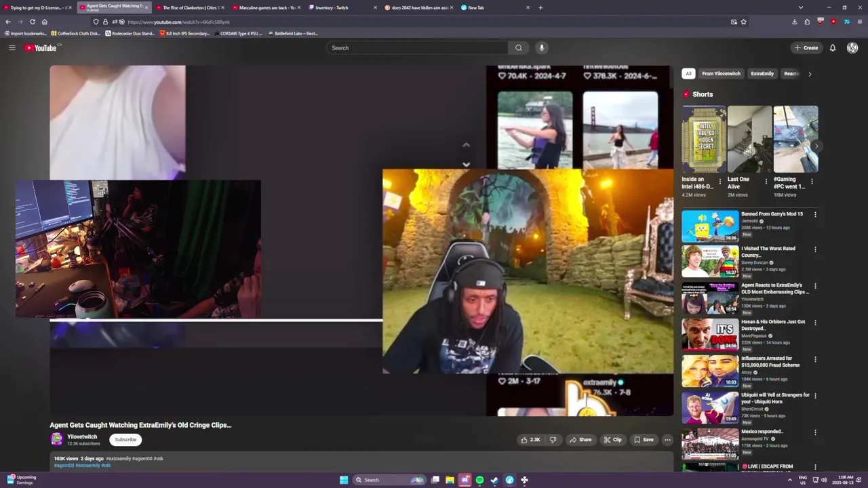This screenshot has width=868, height=488.
Task: Open the account avatar menu
Action: tap(852, 47)
